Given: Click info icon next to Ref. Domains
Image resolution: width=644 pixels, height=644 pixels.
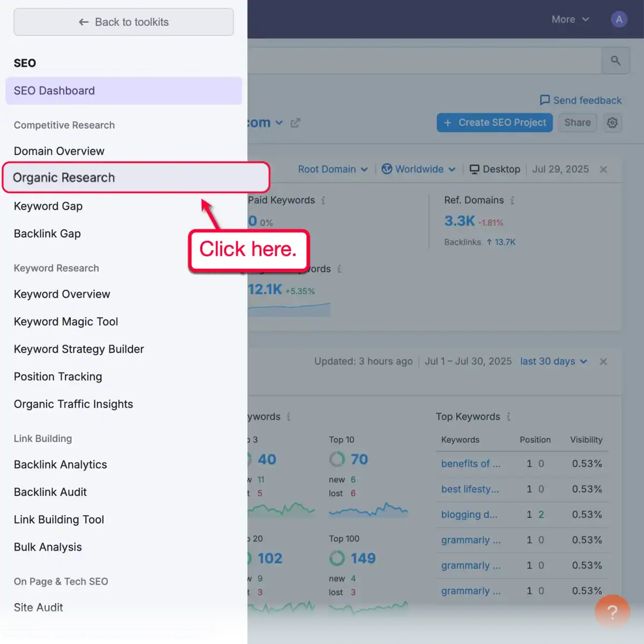Looking at the screenshot, I should point(513,200).
